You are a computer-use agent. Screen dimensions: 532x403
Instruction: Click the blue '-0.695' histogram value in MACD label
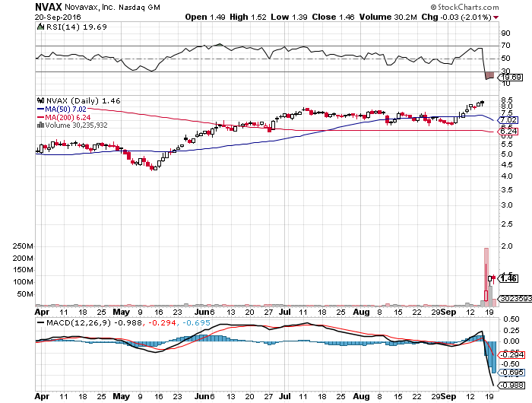click(196, 322)
